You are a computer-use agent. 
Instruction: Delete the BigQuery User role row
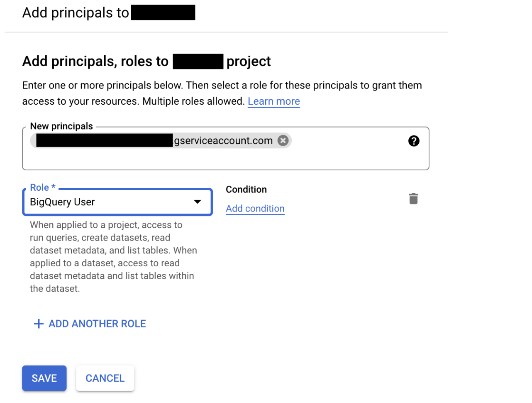pyautogui.click(x=413, y=199)
